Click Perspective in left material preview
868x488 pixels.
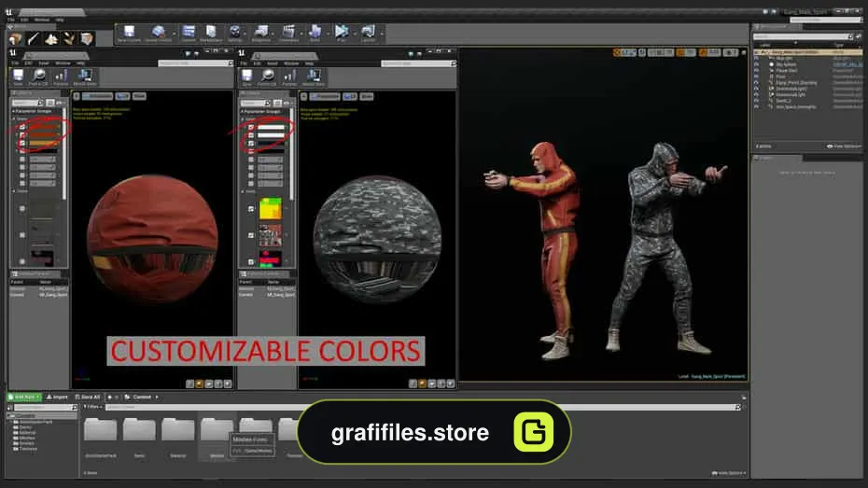(x=98, y=96)
